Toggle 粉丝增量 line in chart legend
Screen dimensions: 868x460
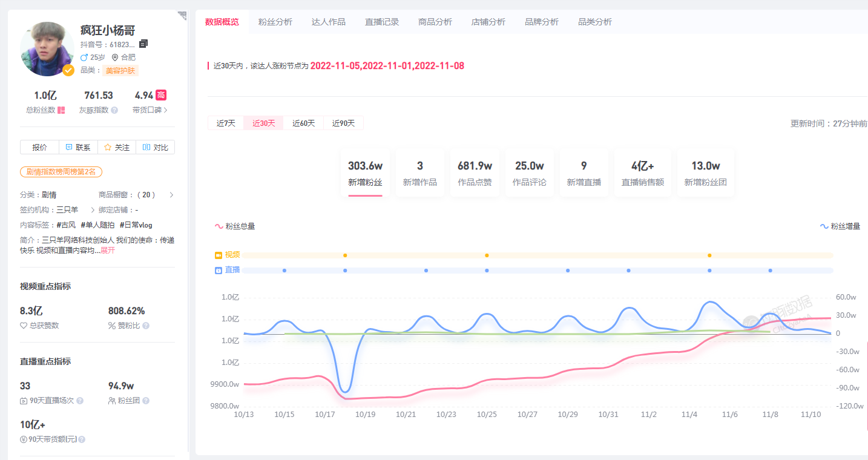[840, 226]
